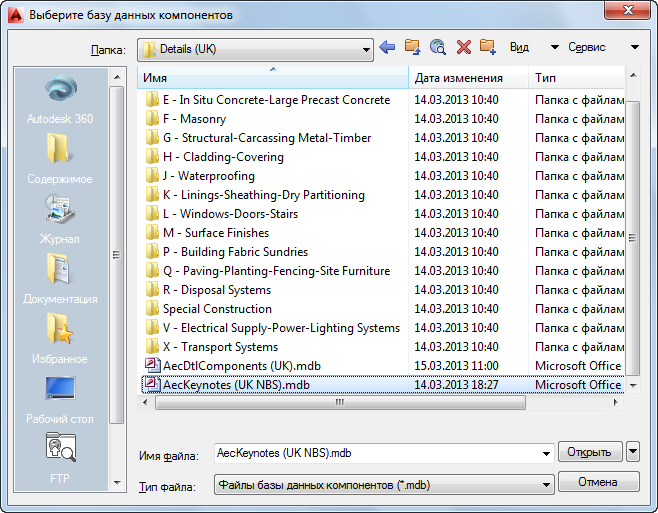Open the Autodesk 360 place
658x513 pixels.
click(60, 100)
